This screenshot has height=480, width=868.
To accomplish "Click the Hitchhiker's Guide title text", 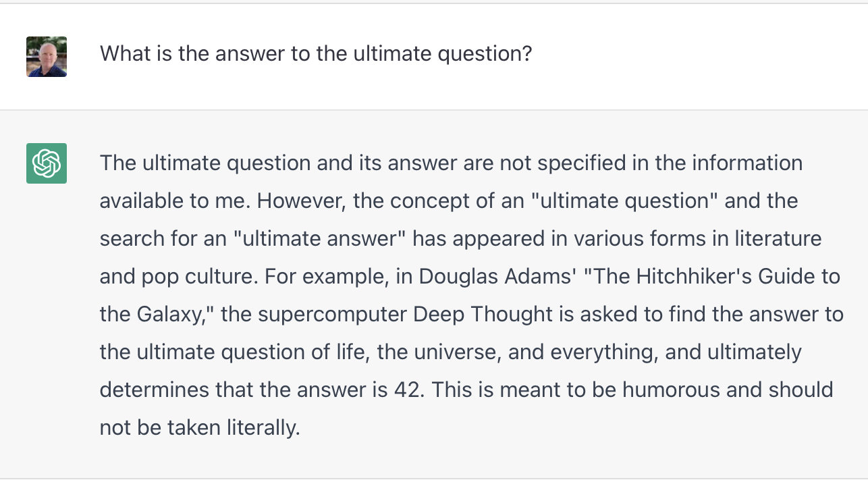I will pyautogui.click(x=697, y=276).
